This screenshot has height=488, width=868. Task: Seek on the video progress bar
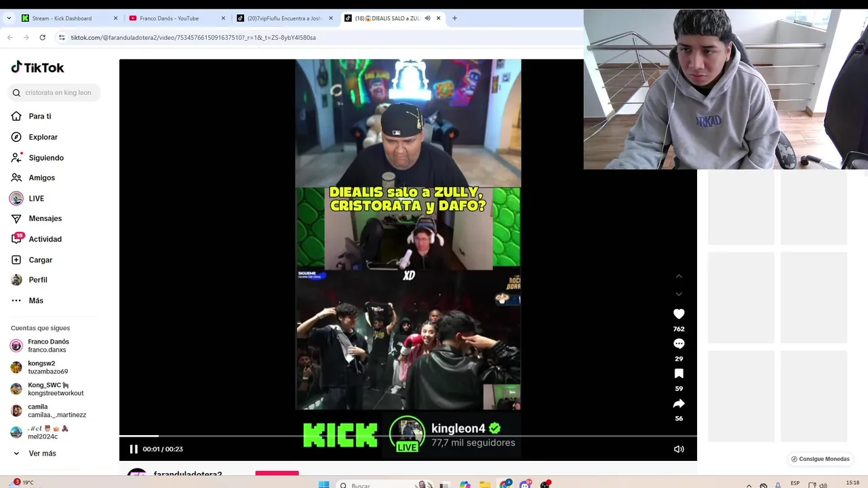coord(408,436)
